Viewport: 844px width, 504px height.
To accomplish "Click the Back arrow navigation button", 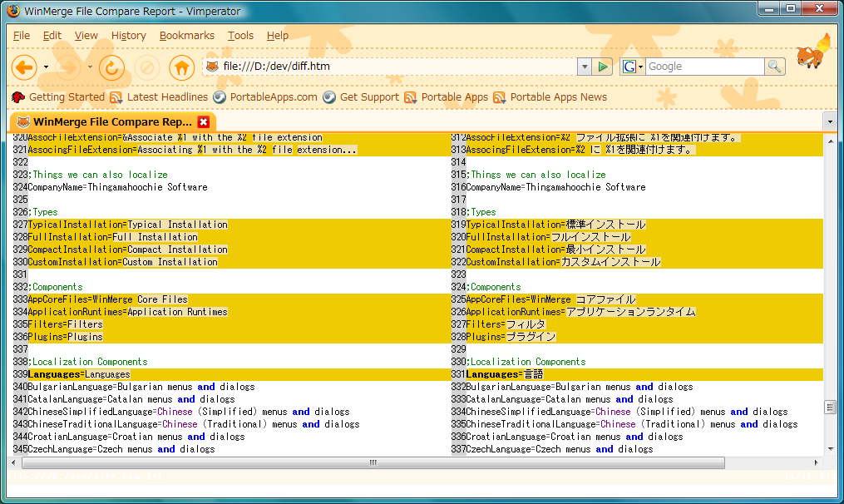I will click(x=24, y=67).
